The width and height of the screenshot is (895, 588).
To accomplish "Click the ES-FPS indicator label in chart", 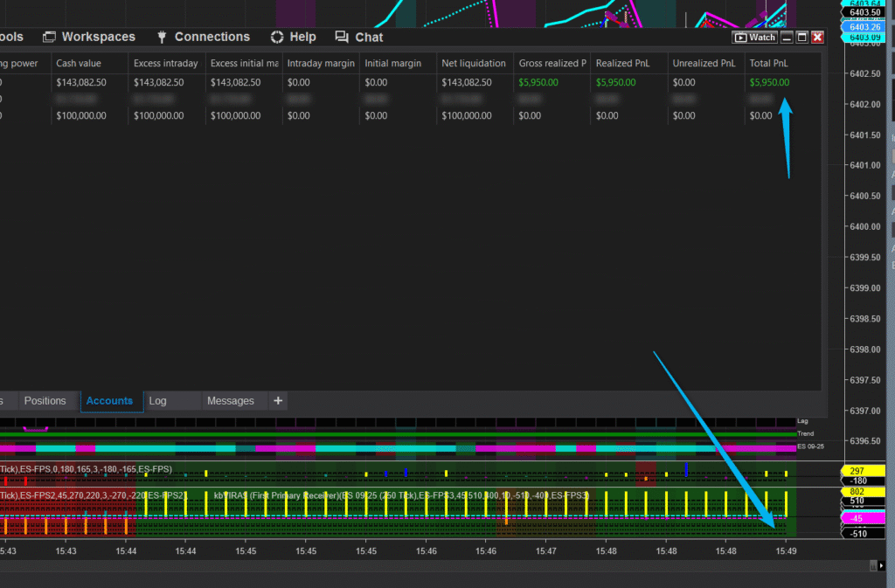I will pyautogui.click(x=86, y=469).
